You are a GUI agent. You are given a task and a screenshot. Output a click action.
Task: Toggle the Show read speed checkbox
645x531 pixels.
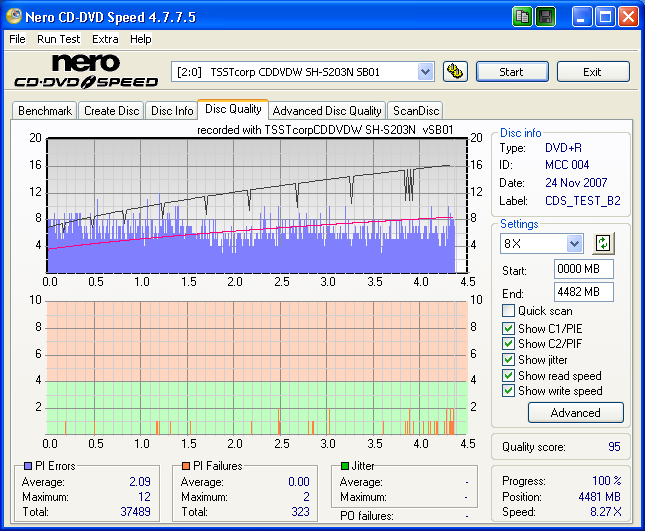(508, 376)
